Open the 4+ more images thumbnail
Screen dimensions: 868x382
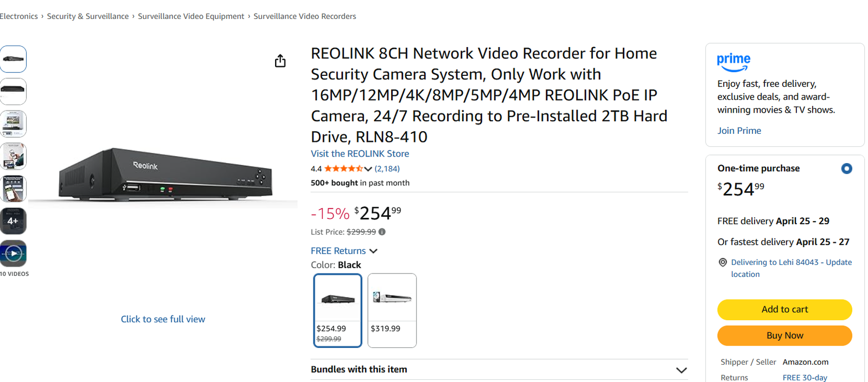click(x=13, y=221)
